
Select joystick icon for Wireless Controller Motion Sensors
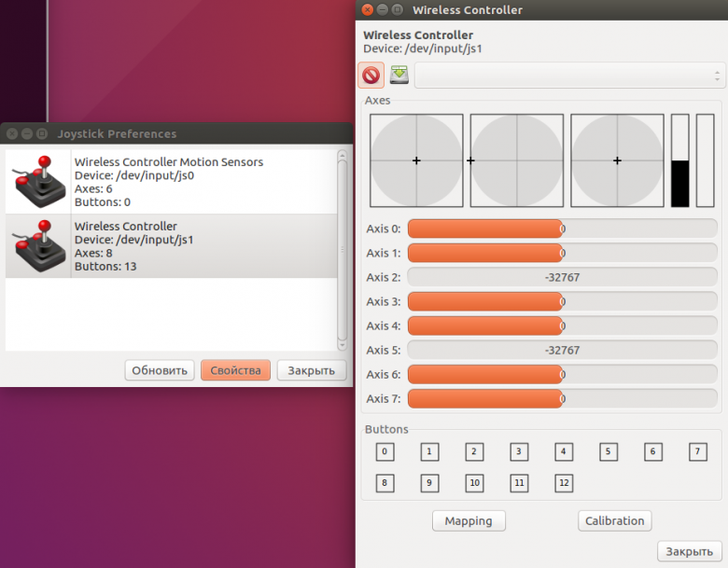click(39, 182)
